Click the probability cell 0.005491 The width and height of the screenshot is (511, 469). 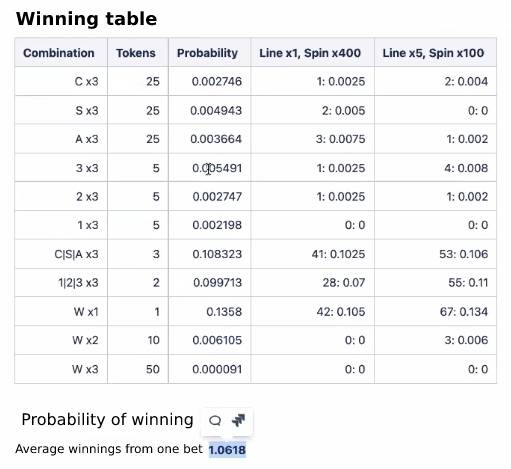210,168
